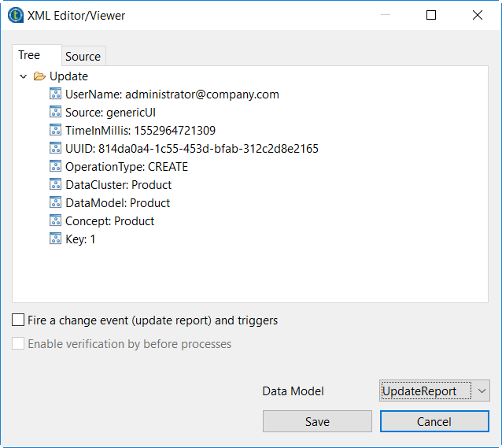The image size is (502, 448).
Task: Click the Update folder icon
Action: click(x=39, y=76)
